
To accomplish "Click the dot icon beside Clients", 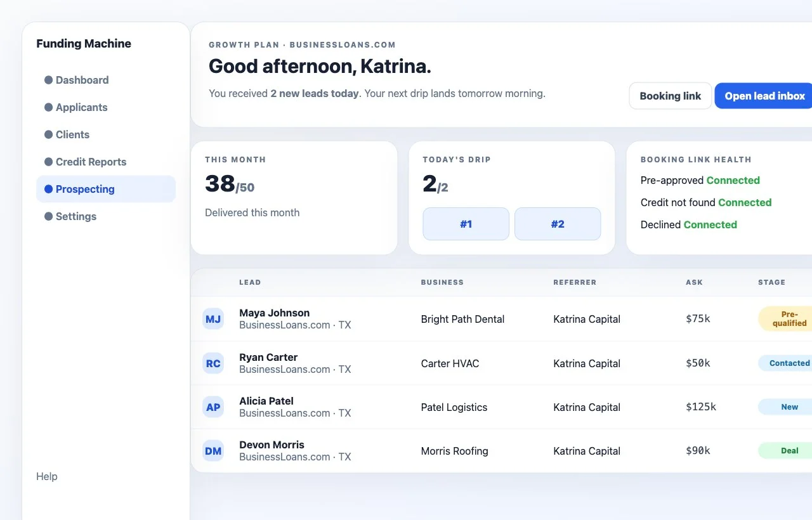I will pyautogui.click(x=48, y=134).
